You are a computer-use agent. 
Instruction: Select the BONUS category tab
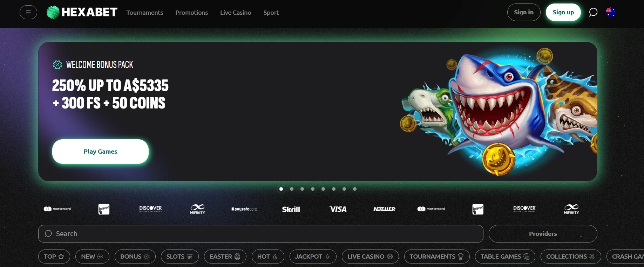[135, 257]
